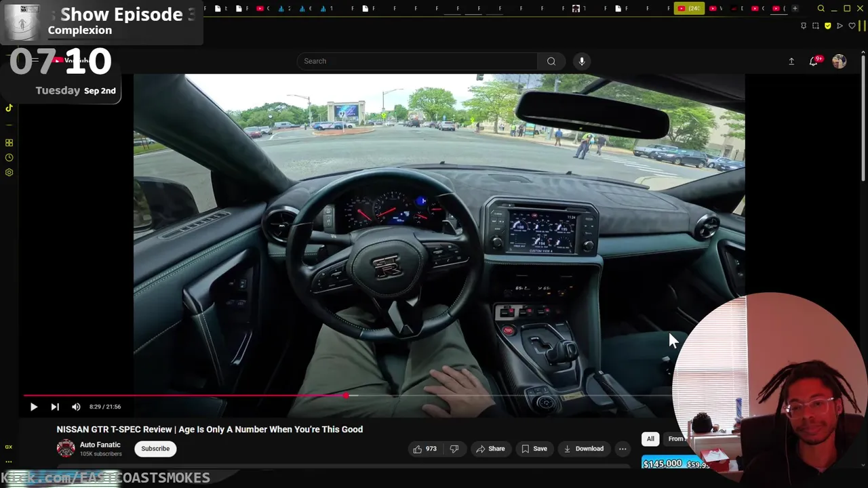
Task: Click the pin icon in the address bar
Action: [804, 26]
